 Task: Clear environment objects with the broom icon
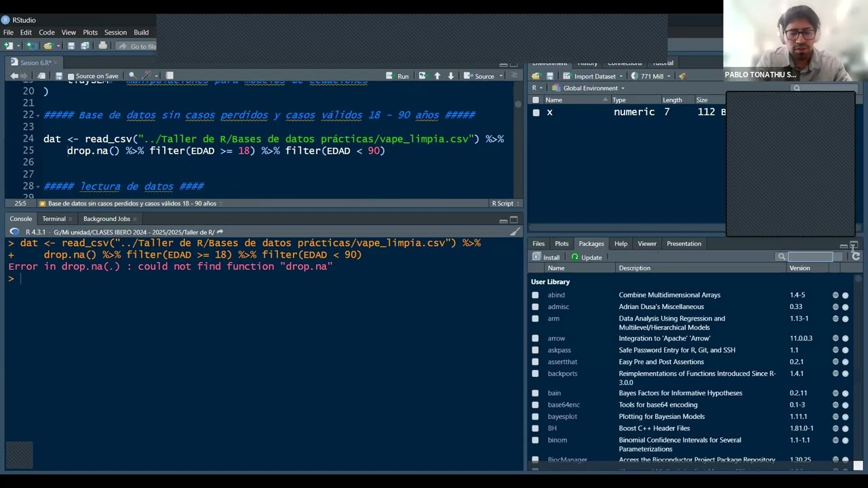[x=682, y=76]
